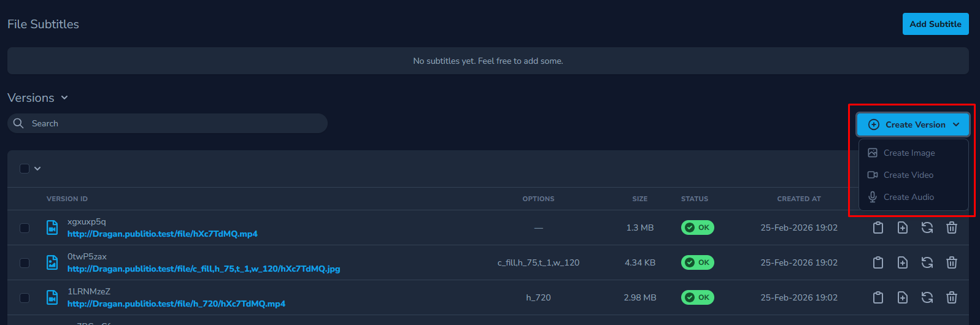Choose Create Video from the menu
This screenshot has width=980, height=325.
[x=908, y=175]
